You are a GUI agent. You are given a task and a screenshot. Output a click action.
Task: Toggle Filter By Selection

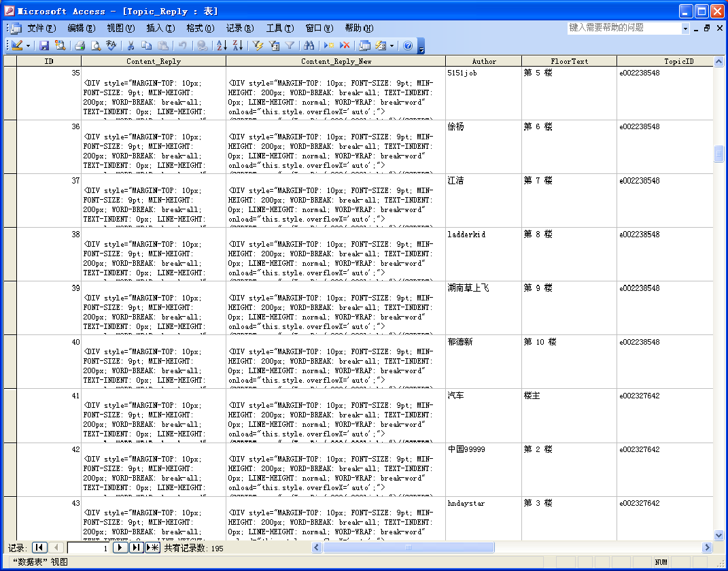tap(258, 46)
